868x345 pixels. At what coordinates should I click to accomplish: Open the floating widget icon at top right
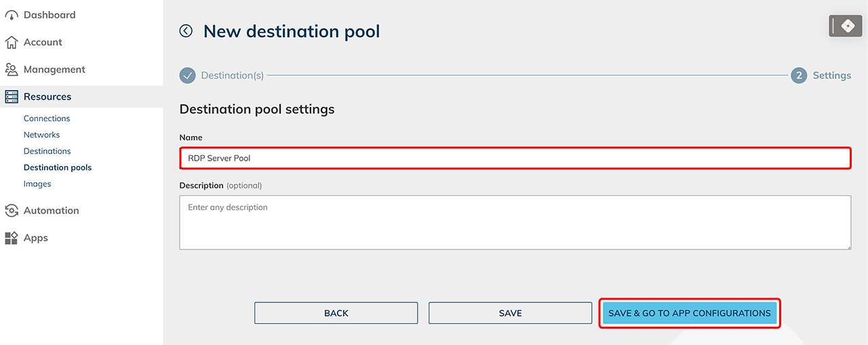[845, 26]
